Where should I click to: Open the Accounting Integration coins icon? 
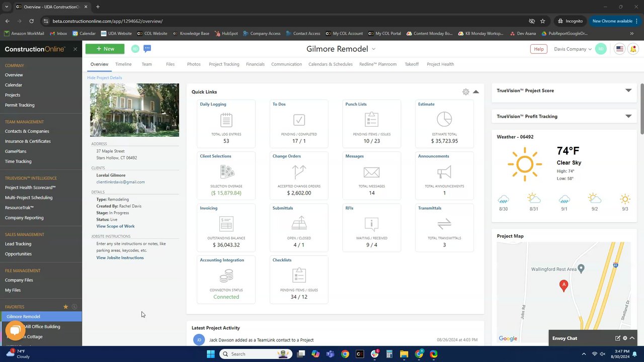tap(226, 276)
